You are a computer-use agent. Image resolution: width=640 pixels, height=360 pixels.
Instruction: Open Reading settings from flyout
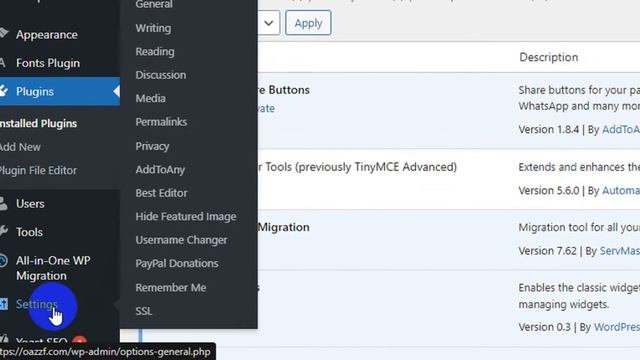point(155,51)
